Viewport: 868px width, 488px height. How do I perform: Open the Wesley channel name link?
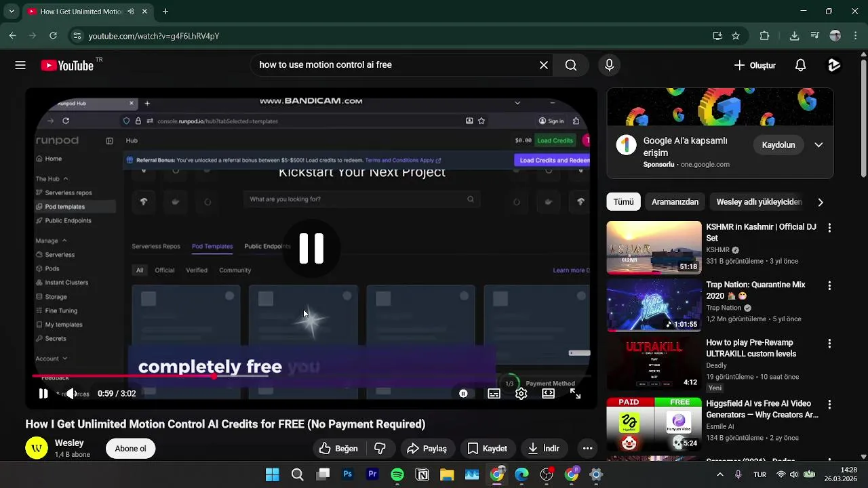pos(69,443)
